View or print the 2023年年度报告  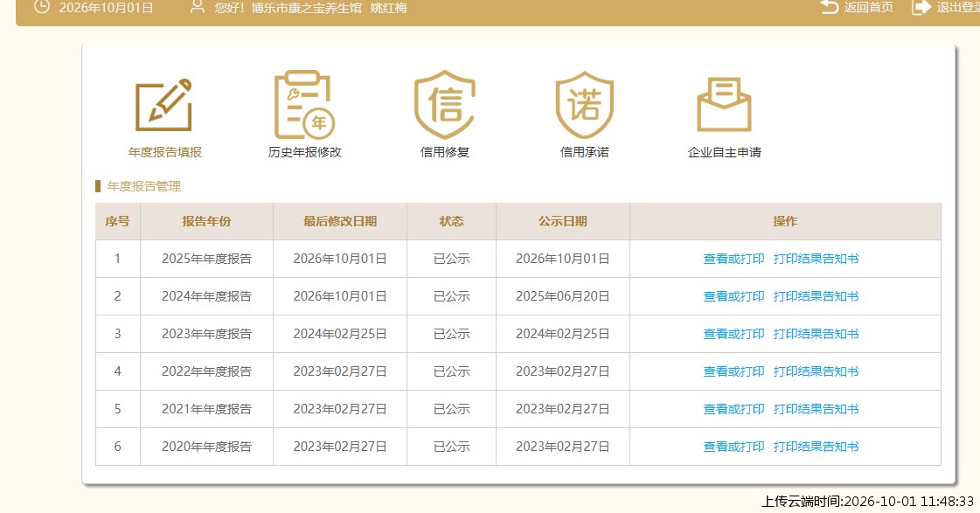733,334
